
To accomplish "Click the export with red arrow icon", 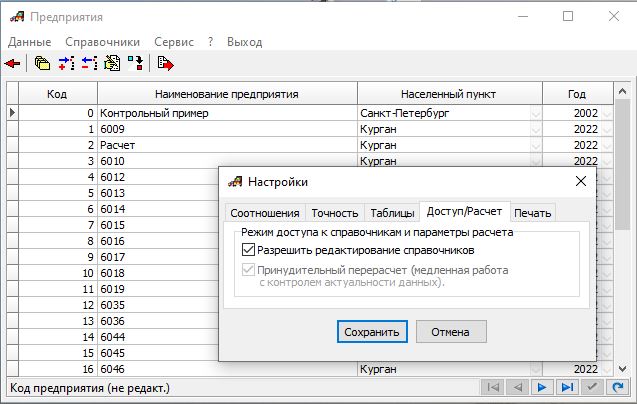I will (165, 64).
